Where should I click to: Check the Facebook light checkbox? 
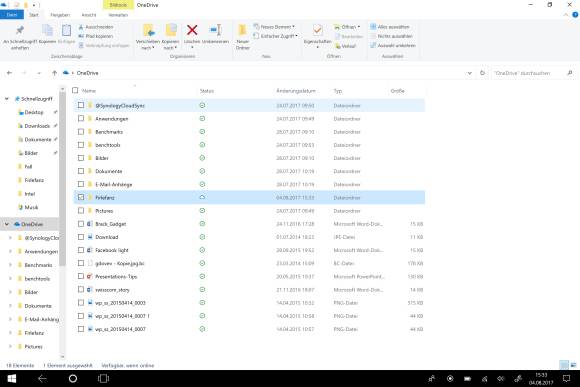tap(81, 250)
